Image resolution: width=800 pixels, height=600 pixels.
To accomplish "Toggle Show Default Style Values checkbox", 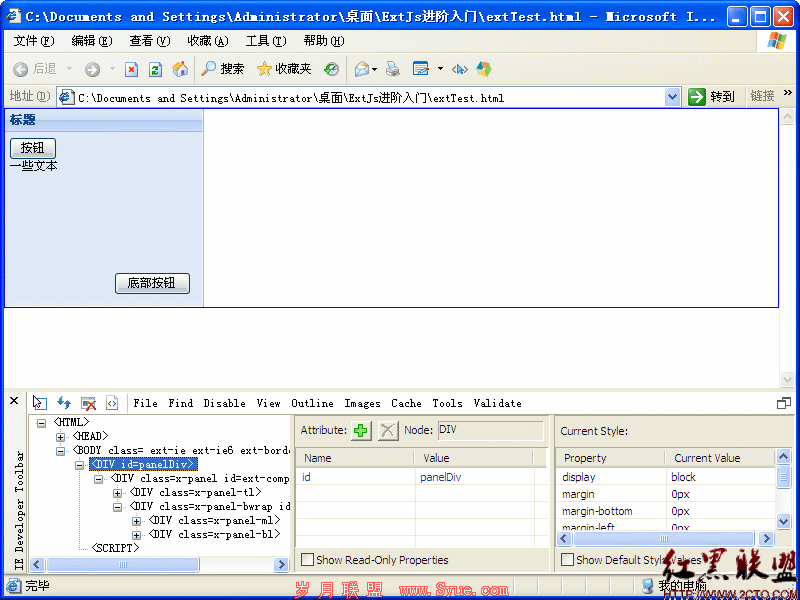I will 567,560.
